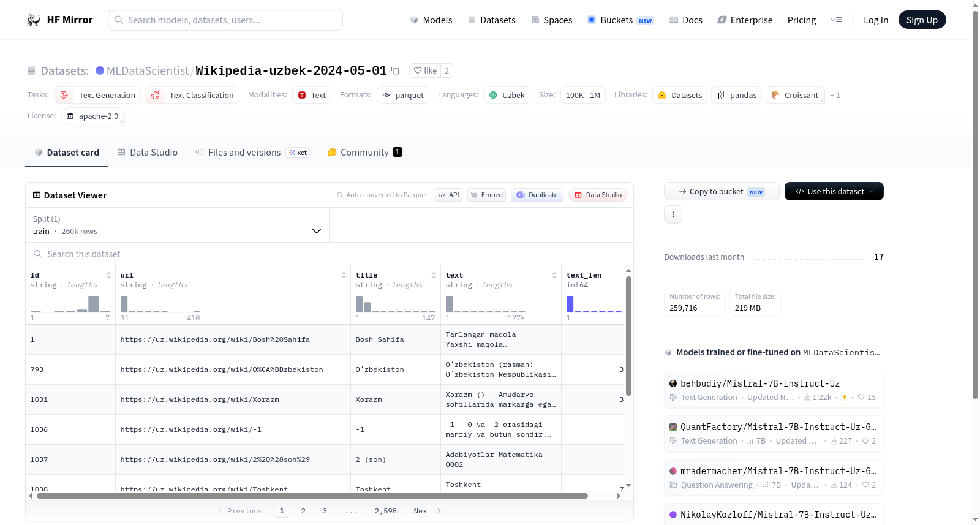
Task: Open the API button in viewer
Action: (x=448, y=195)
